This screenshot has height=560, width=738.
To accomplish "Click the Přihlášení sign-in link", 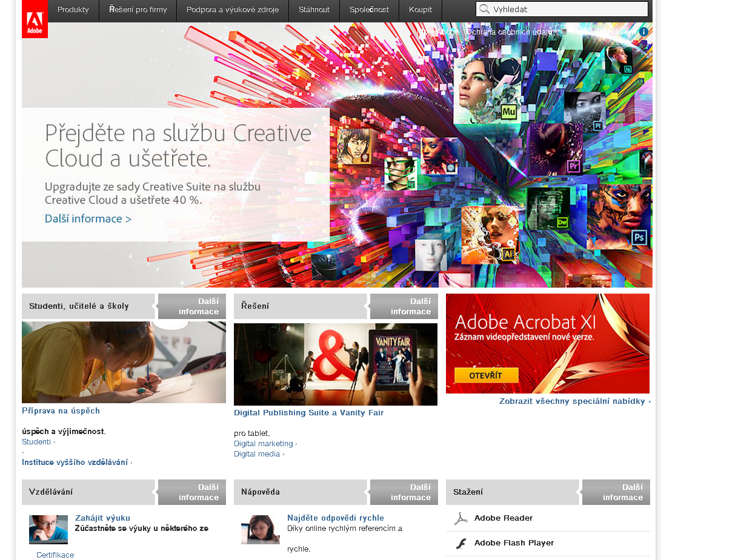I will (616, 31).
